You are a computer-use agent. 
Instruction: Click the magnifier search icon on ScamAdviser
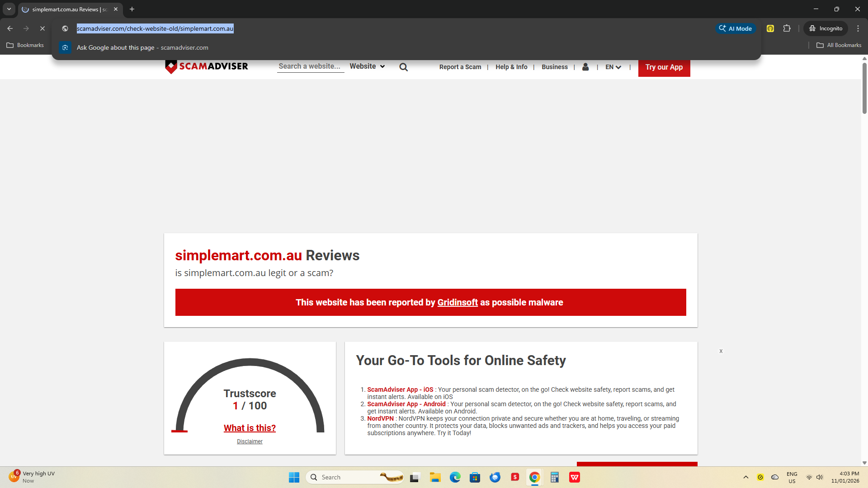click(x=404, y=67)
